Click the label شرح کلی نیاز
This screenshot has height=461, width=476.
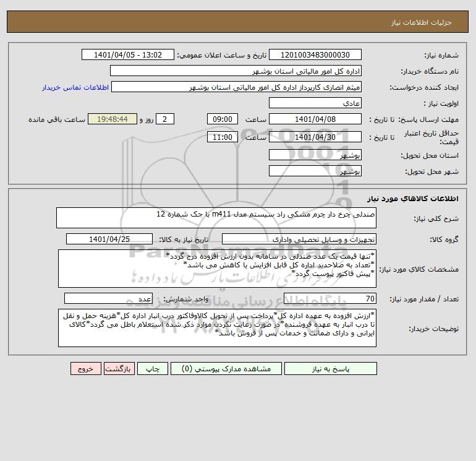[x=436, y=218]
